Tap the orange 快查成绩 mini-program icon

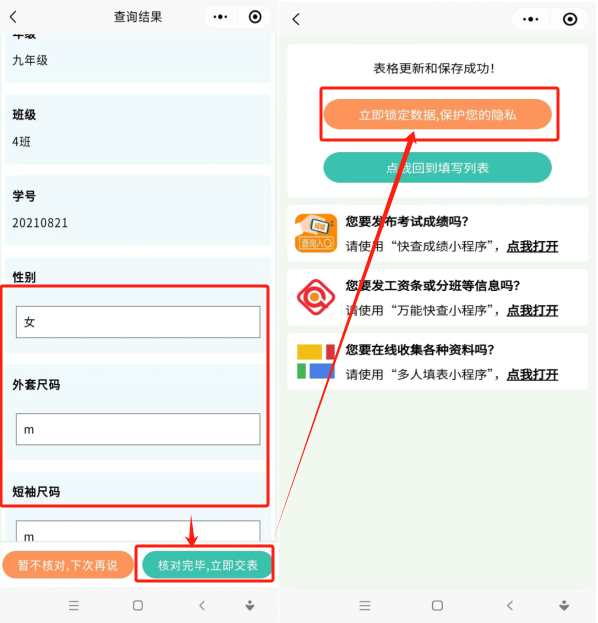(316, 233)
